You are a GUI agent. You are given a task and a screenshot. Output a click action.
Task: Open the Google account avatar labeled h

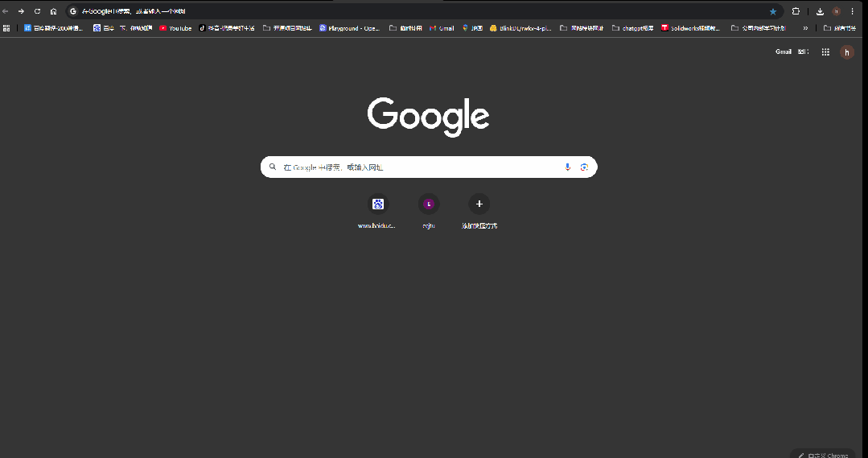click(846, 52)
